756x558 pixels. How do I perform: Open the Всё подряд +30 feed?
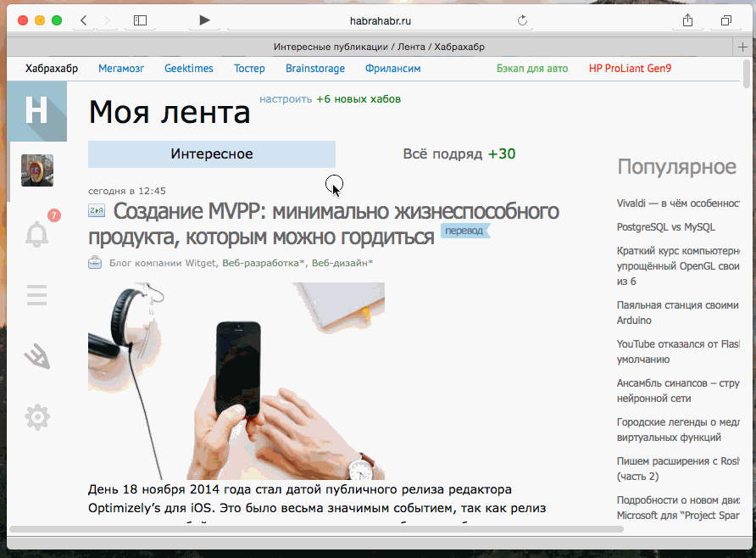(x=459, y=153)
